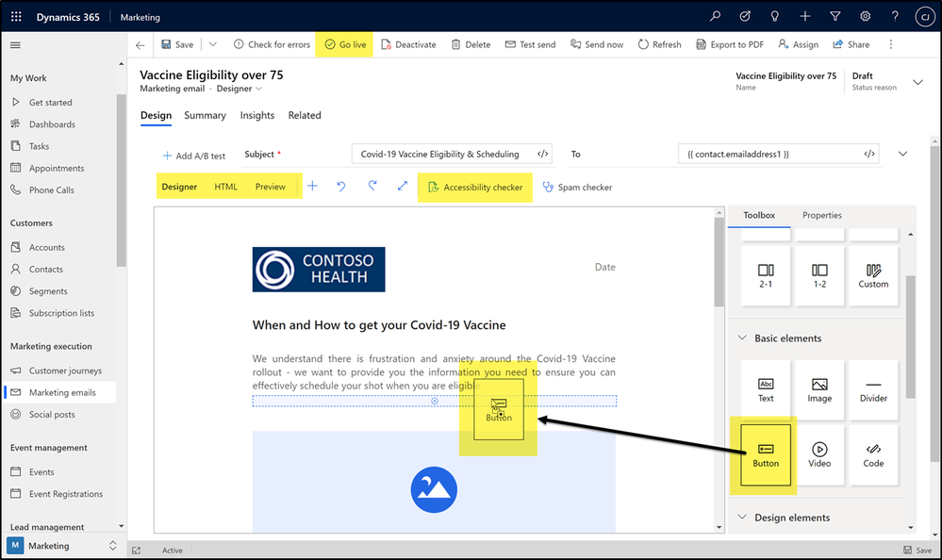Redo the design change
Image resolution: width=942 pixels, height=560 pixels.
(x=372, y=187)
